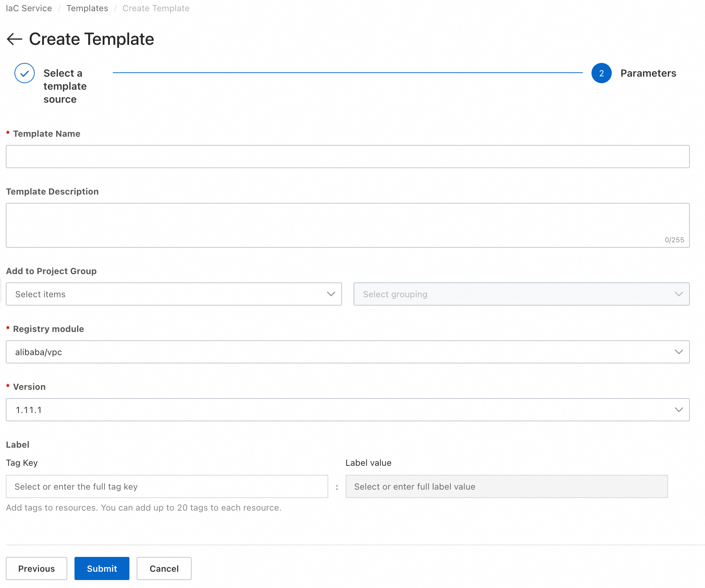Viewport: 705px width, 588px height.
Task: Click the Label value input field
Action: tap(507, 486)
